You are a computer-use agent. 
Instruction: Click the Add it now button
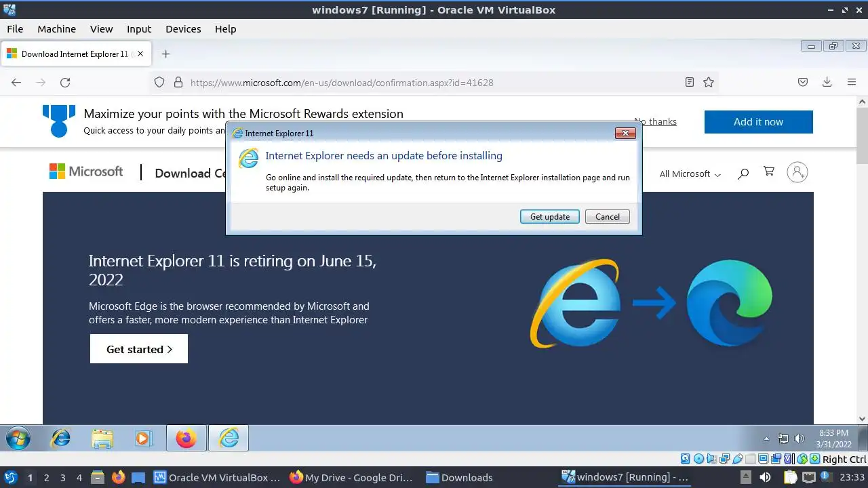[x=758, y=122]
